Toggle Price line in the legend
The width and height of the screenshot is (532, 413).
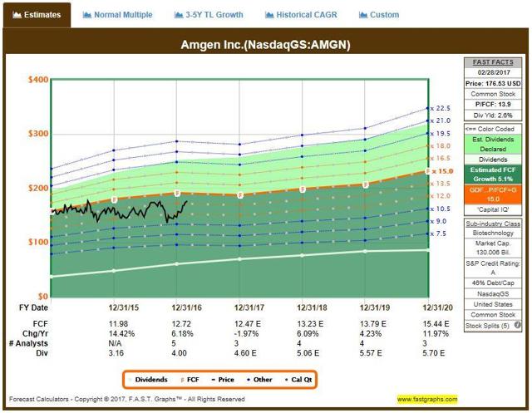[x=223, y=380]
